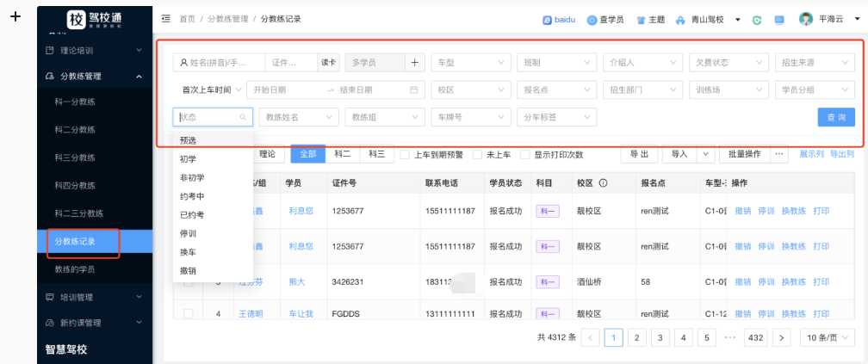Open the baidu shortcut icon

click(x=548, y=20)
